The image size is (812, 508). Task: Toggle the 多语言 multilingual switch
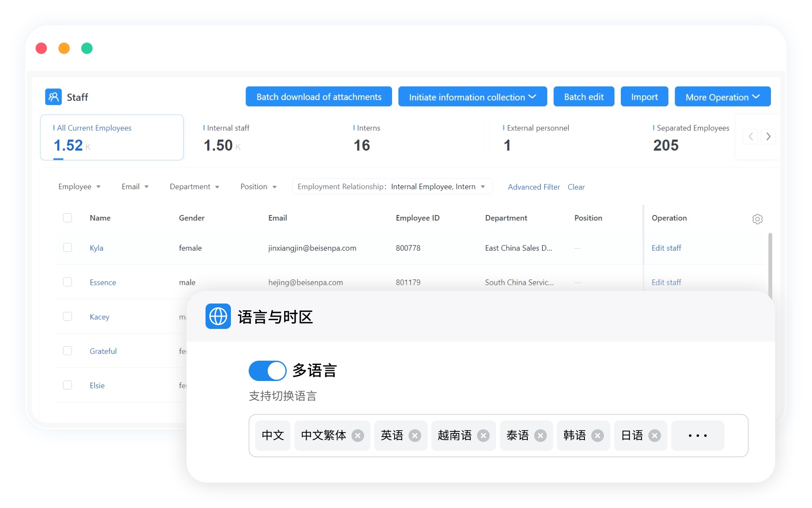[267, 371]
